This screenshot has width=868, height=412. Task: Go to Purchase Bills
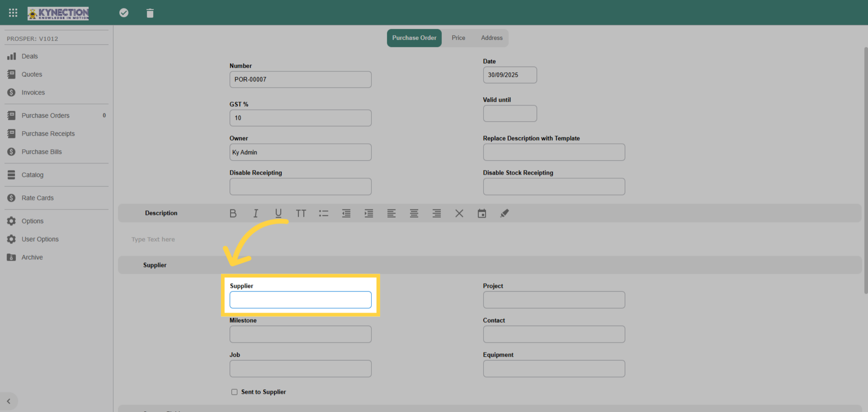(x=42, y=152)
